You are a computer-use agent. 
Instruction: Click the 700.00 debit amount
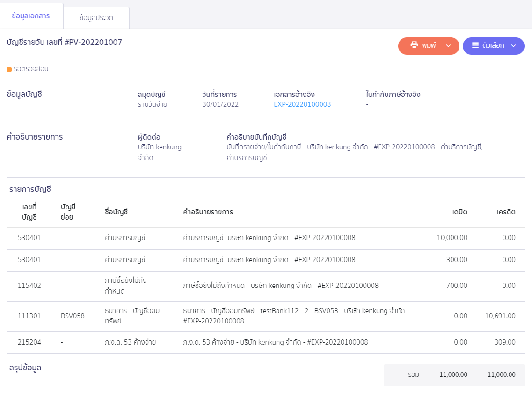457,286
